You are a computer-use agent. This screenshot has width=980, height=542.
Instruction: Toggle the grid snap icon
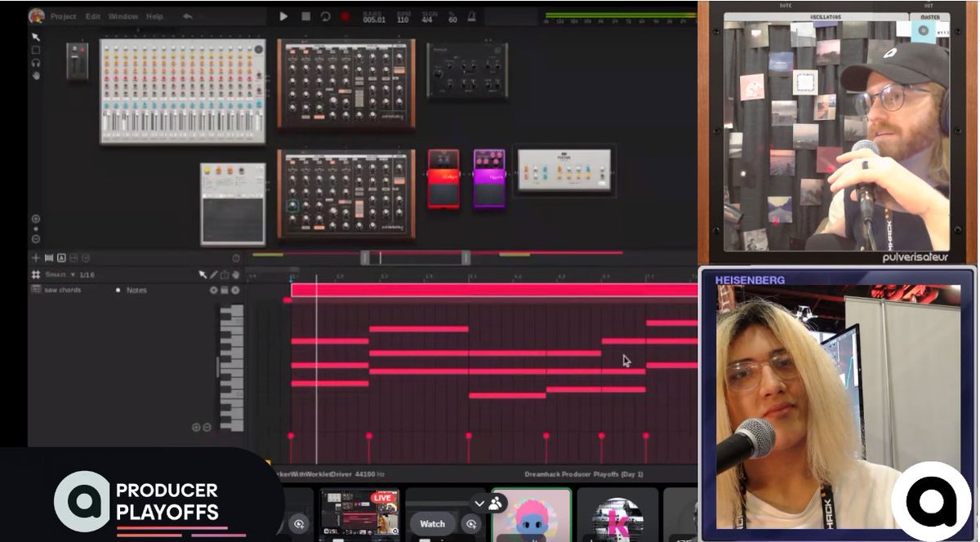pyautogui.click(x=36, y=275)
